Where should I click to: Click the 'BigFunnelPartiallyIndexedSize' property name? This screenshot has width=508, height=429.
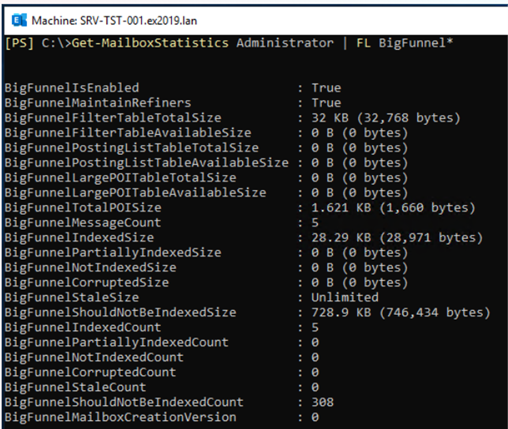click(x=113, y=253)
